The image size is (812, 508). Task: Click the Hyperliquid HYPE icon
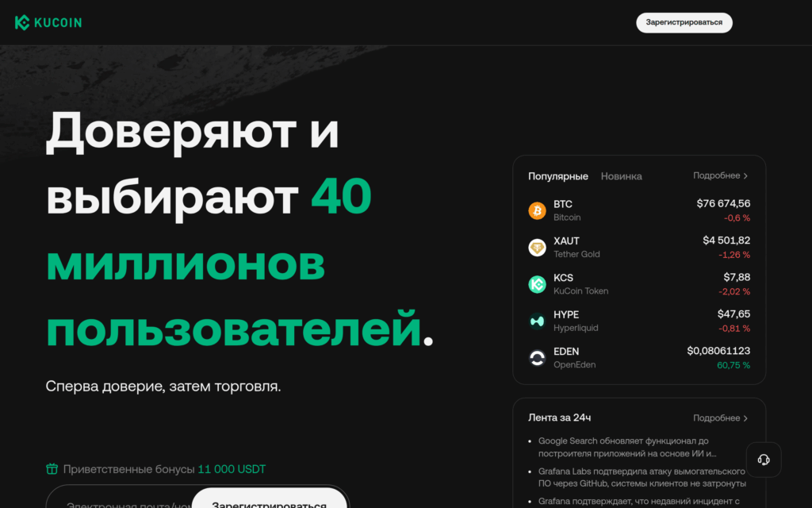click(537, 321)
